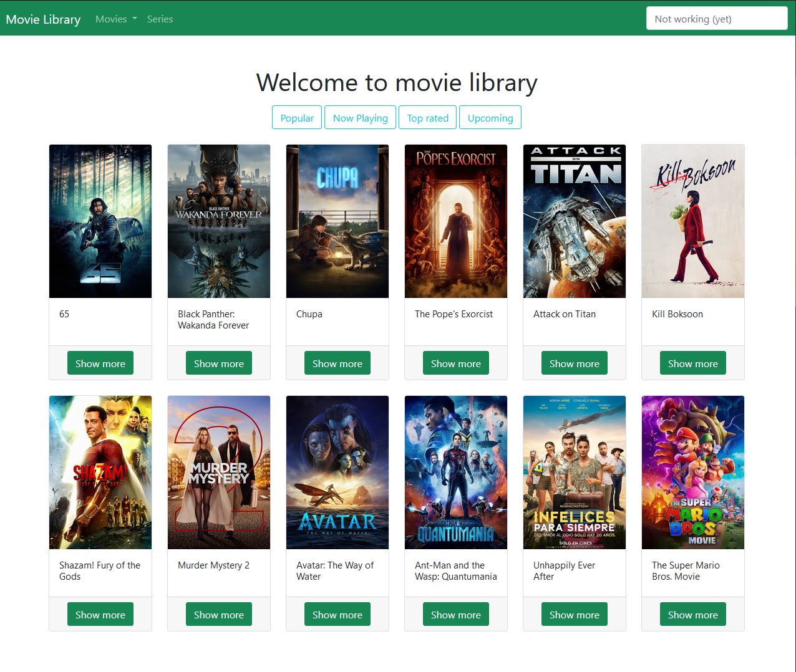Show more for Attack on Titan
Viewport: 796px width, 672px height.
coord(575,363)
